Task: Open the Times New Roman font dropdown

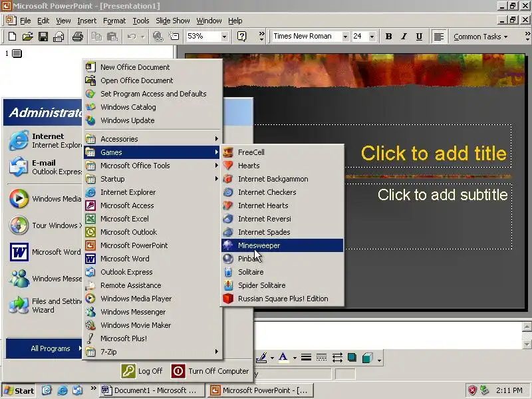Action: click(x=345, y=37)
